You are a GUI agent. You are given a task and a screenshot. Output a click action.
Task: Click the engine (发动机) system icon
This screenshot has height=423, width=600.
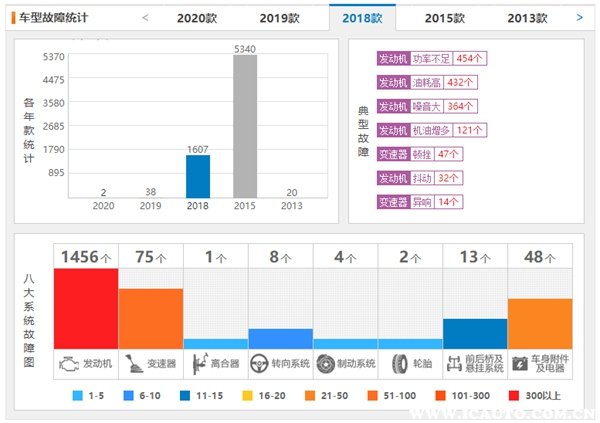(69, 364)
